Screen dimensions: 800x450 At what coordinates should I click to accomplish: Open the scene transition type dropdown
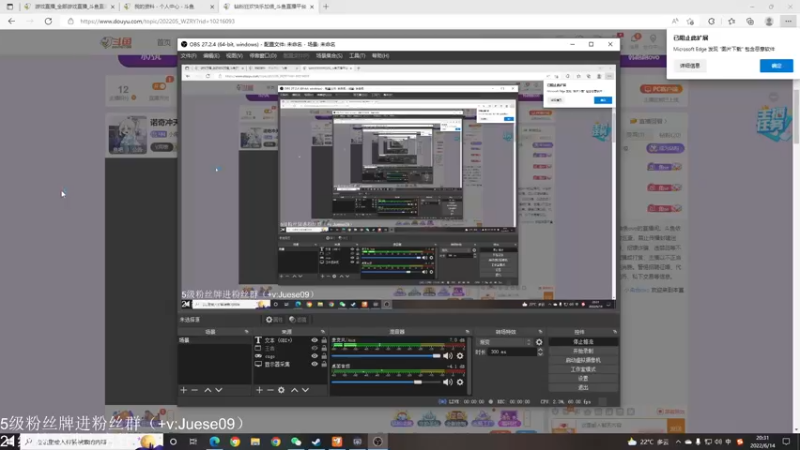point(504,342)
